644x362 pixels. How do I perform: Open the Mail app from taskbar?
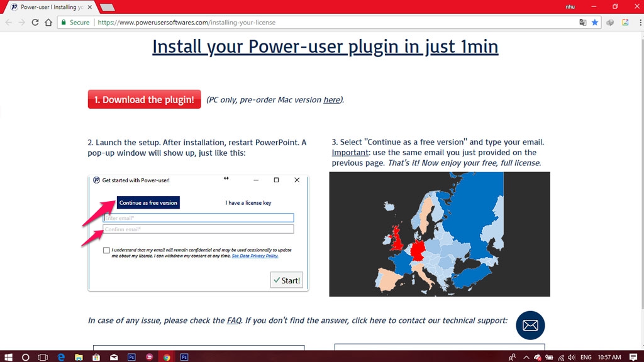pyautogui.click(x=114, y=357)
